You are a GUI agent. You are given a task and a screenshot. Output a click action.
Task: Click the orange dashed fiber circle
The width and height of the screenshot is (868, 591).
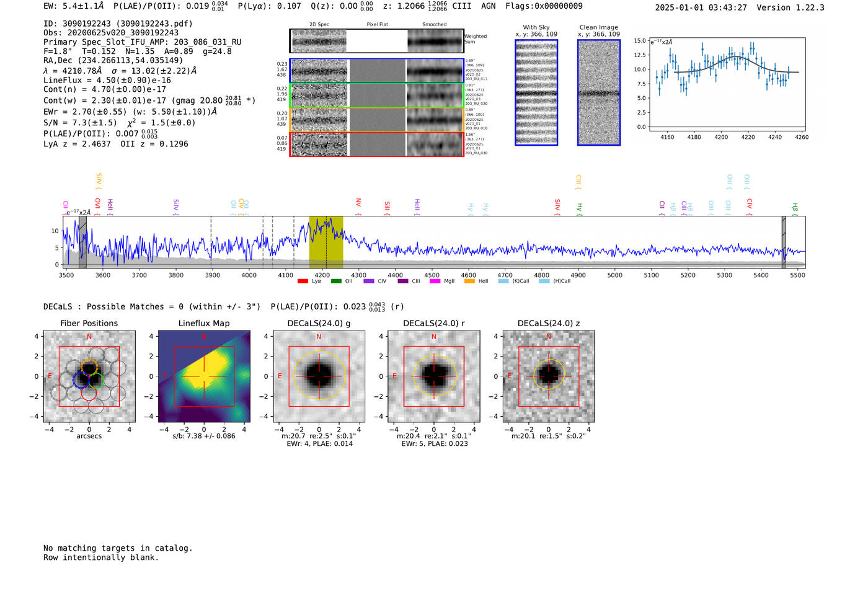pos(89,366)
